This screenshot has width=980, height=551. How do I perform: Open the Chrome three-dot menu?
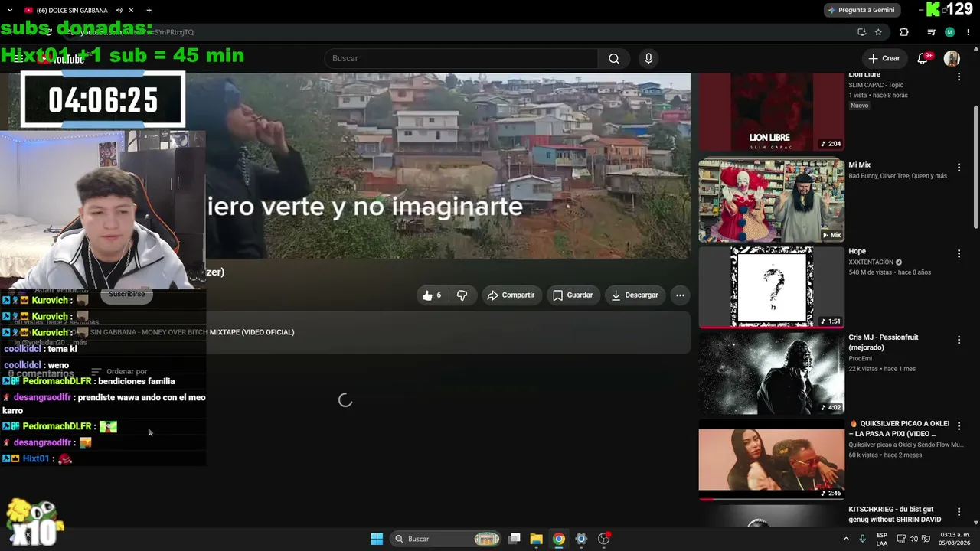(x=968, y=32)
